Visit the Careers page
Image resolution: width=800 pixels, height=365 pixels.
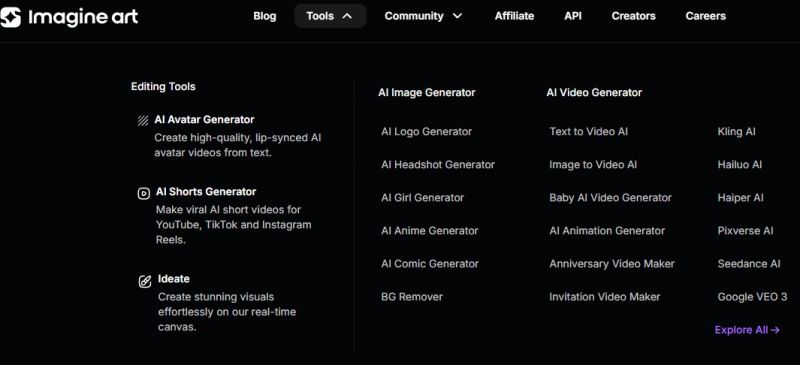tap(706, 16)
